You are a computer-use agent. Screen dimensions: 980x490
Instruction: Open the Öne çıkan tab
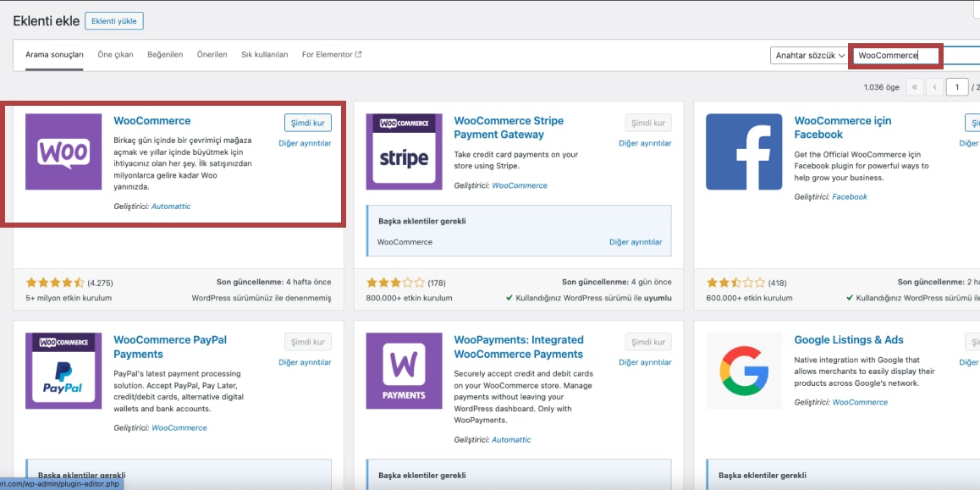116,54
